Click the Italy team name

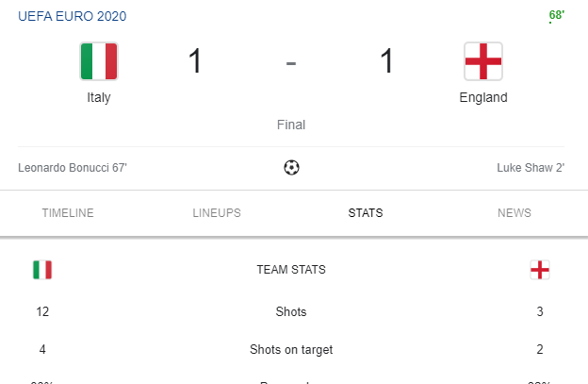click(99, 97)
